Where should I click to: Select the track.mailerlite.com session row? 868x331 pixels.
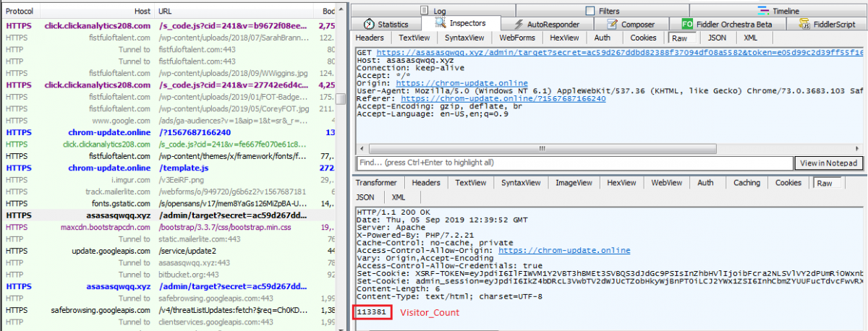168,192
